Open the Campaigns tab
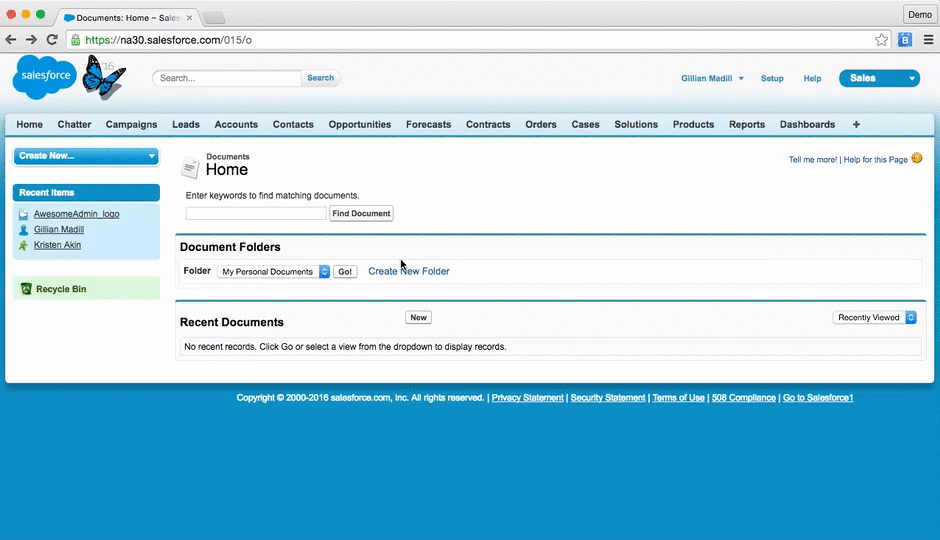This screenshot has height=540, width=940. coord(131,125)
